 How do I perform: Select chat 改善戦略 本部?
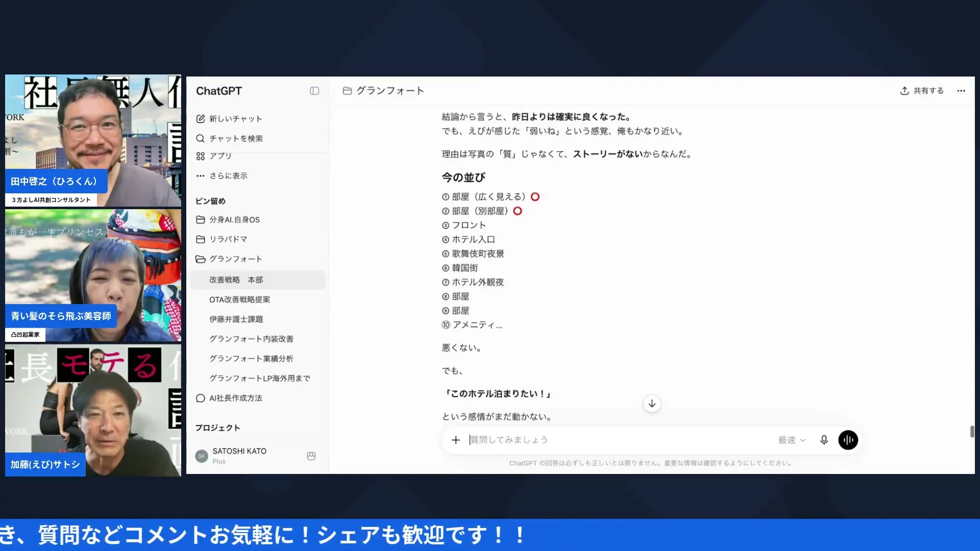258,280
